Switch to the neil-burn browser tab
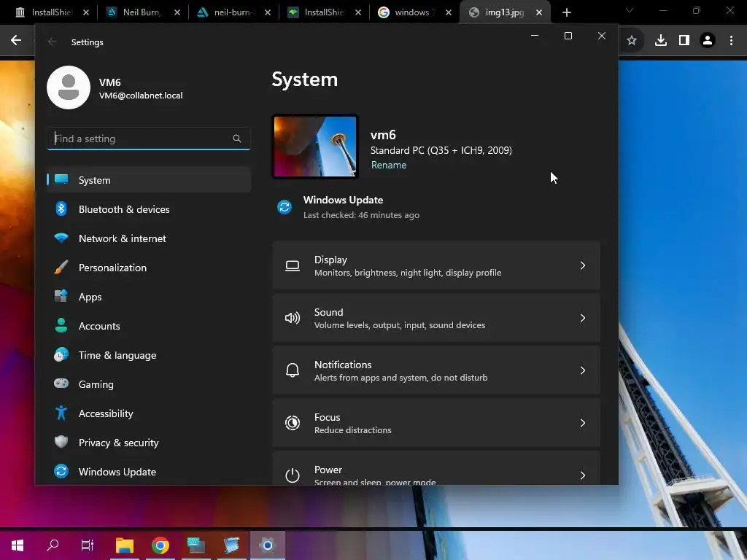This screenshot has height=560, width=747. [233, 12]
